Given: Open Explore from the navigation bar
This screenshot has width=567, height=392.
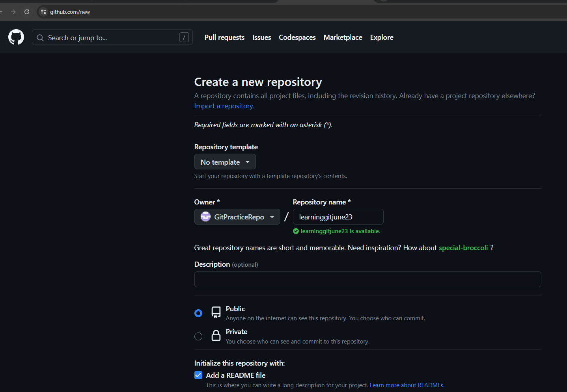Looking at the screenshot, I should tap(382, 37).
